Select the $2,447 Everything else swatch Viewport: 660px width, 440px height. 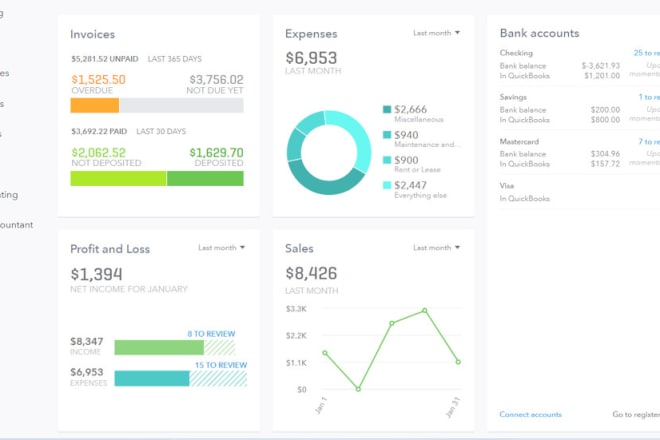click(387, 185)
